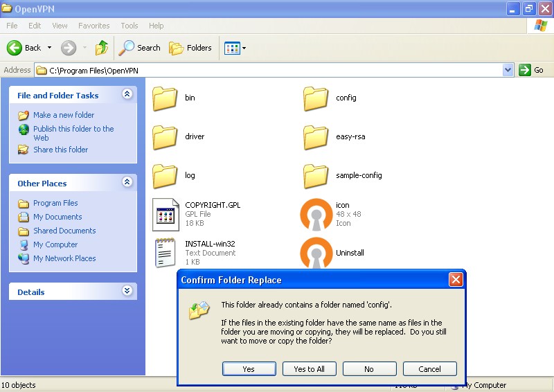Select the log folder icon

(x=165, y=176)
